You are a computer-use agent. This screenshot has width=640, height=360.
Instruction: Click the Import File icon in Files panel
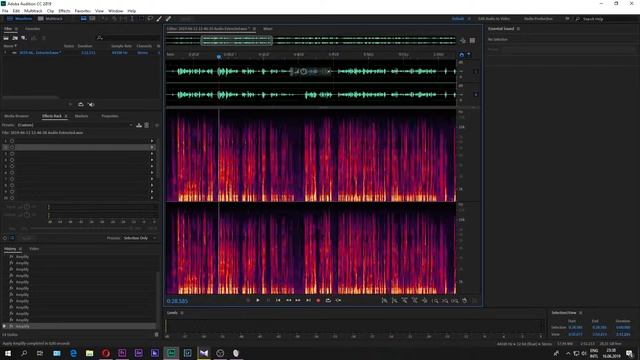click(15, 38)
